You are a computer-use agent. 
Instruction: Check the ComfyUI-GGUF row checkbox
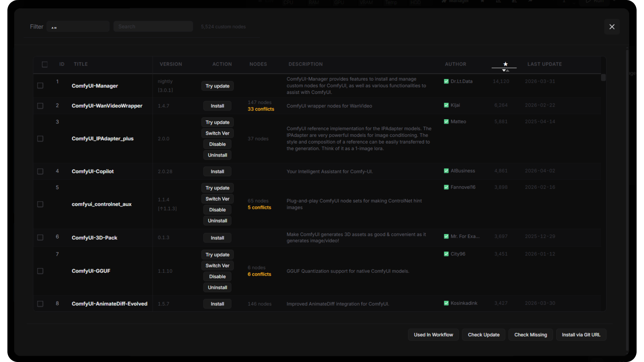coord(40,271)
